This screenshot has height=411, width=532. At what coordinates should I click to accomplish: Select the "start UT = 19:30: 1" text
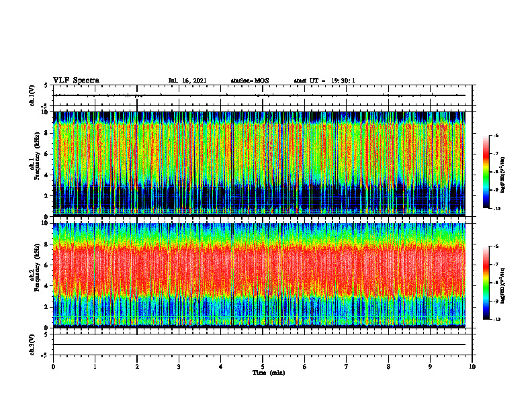[x=324, y=81]
